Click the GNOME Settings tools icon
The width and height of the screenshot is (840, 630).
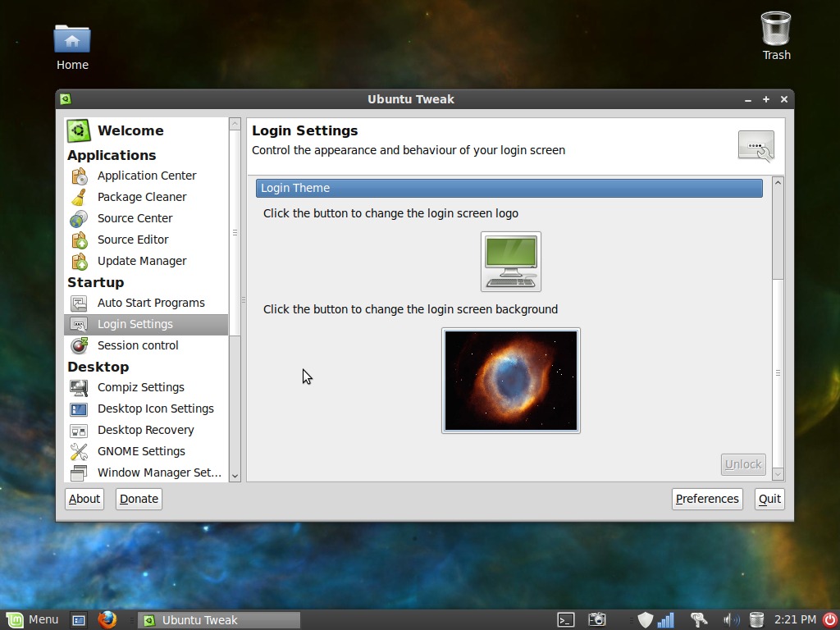point(80,452)
